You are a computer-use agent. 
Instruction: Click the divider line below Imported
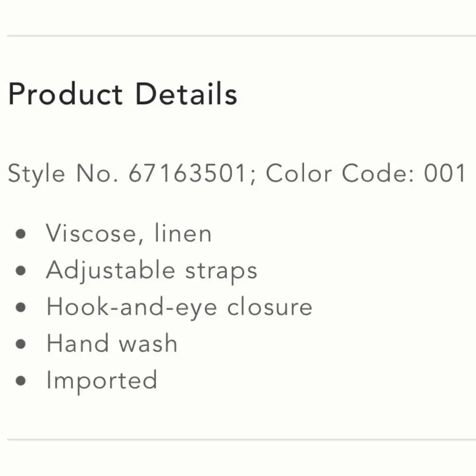241,439
